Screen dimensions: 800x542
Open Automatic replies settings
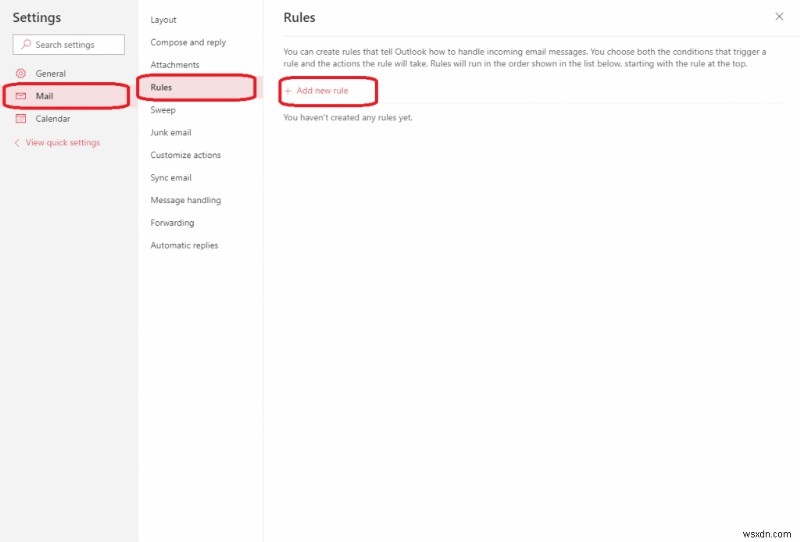(x=184, y=245)
